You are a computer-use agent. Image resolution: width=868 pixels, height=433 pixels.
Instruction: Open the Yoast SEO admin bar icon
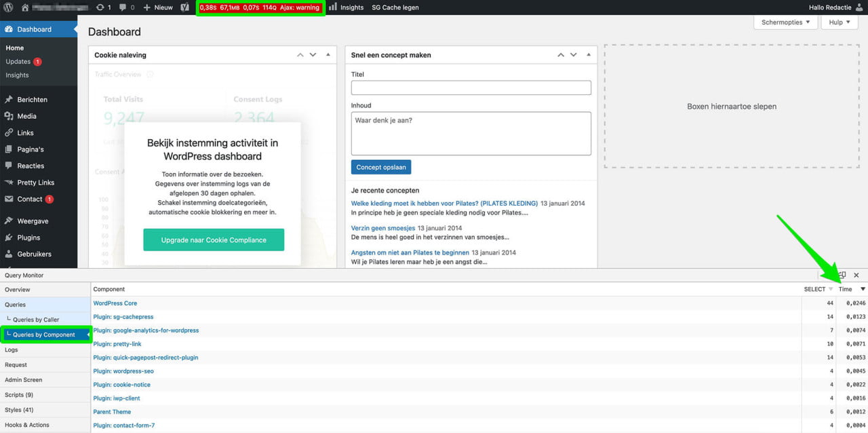pos(183,7)
